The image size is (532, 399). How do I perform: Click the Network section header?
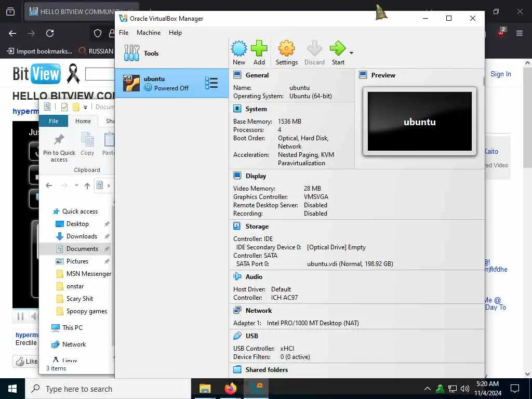[259, 311]
